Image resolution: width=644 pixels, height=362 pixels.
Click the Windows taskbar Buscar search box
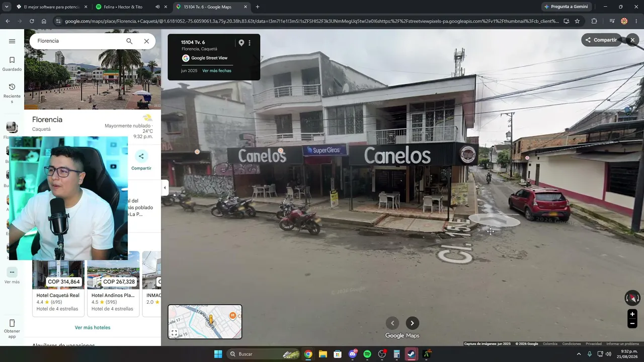263,354
